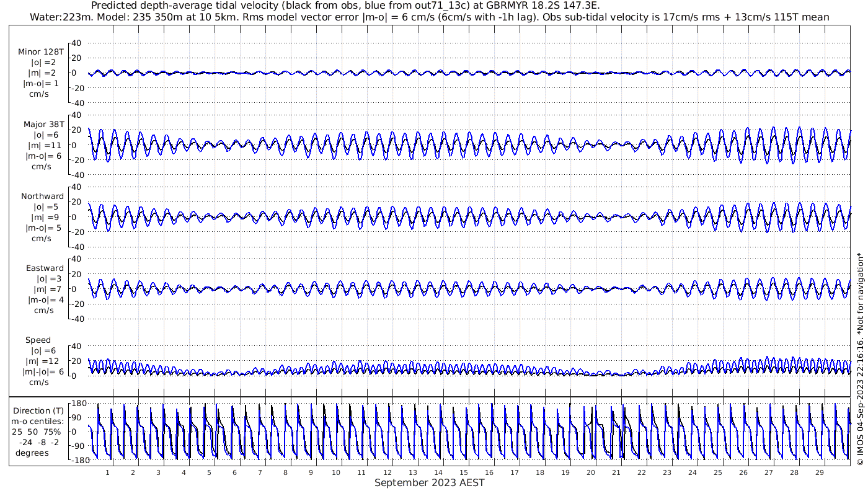Click the '40' tick of the Minor panel
This screenshot has height=496, width=868.
(76, 43)
